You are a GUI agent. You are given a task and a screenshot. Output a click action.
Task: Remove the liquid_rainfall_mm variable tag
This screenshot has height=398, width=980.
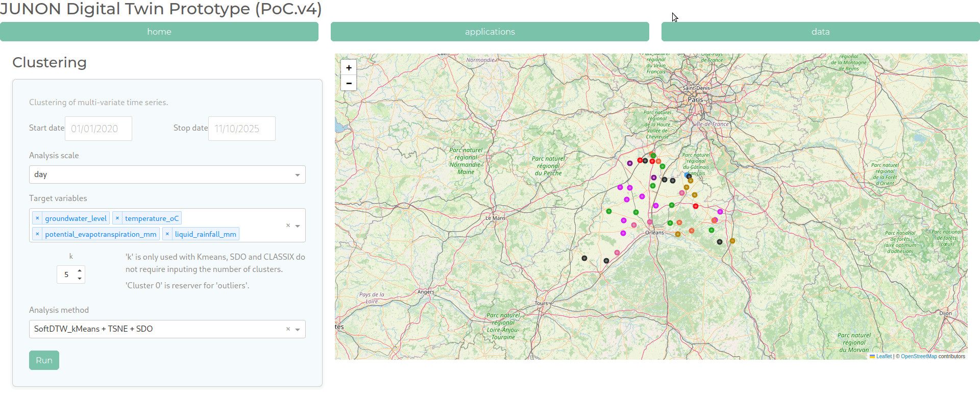(x=167, y=234)
